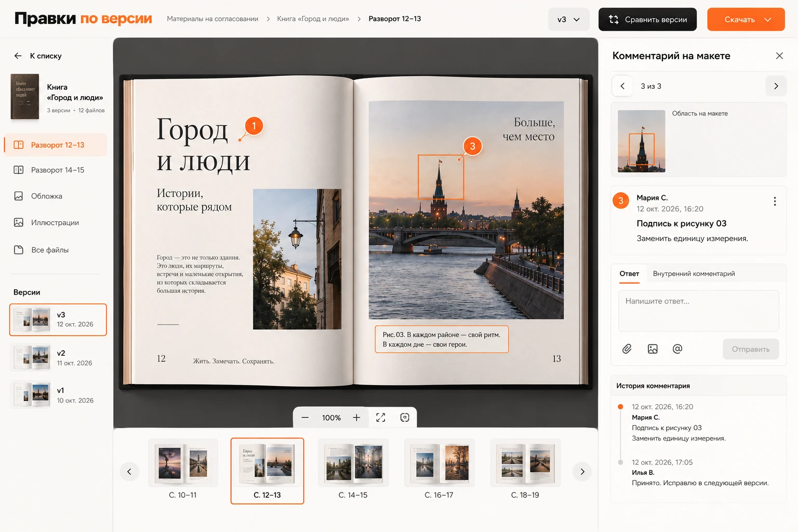Close the Комментарий на макете panel
Image resolution: width=798 pixels, height=532 pixels.
pos(779,56)
